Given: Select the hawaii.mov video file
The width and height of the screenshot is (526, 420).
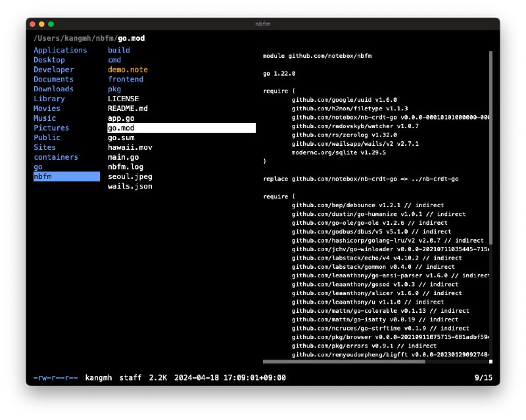Looking at the screenshot, I should tap(130, 147).
